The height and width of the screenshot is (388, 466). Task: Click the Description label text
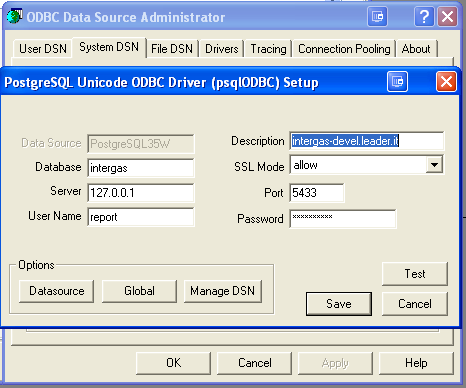[x=258, y=141]
